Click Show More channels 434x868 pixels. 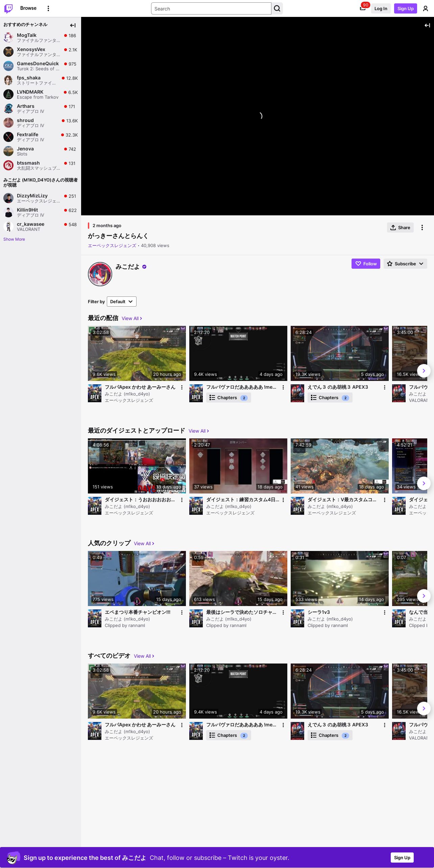(14, 239)
